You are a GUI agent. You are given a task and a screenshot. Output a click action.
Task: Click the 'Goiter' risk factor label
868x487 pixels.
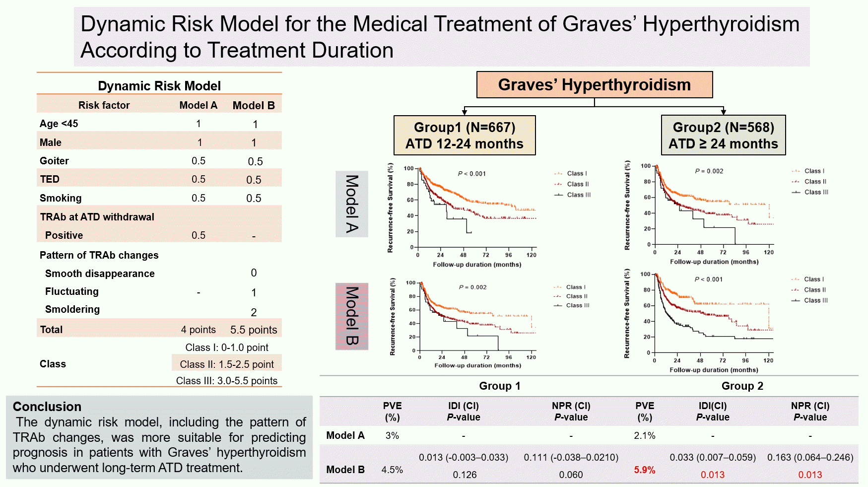(54, 161)
